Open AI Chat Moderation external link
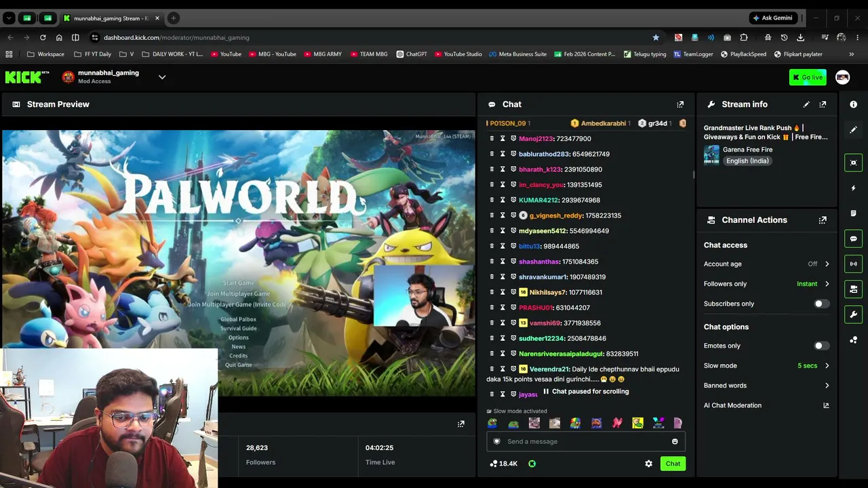Screen dimensions: 868x488 point(826,405)
